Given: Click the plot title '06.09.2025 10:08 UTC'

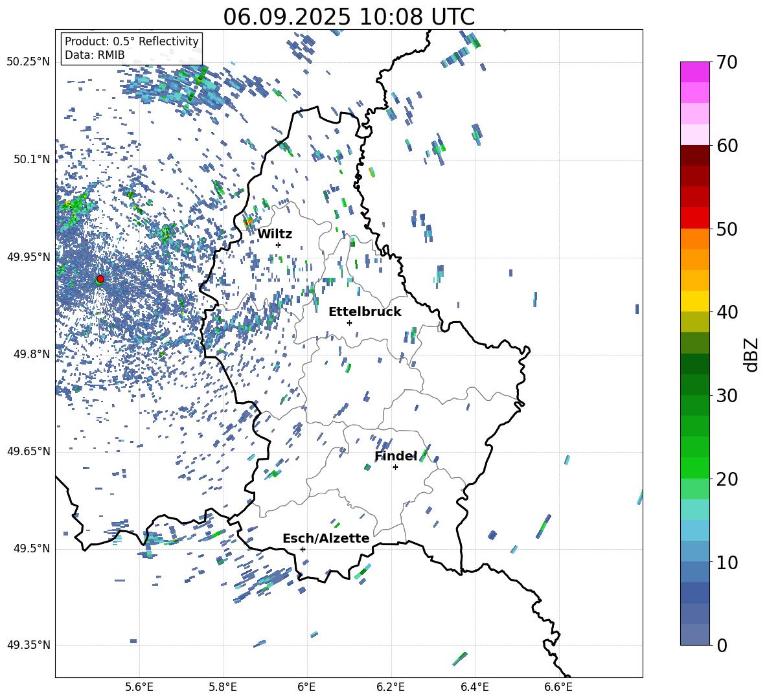Looking at the screenshot, I should click(349, 17).
